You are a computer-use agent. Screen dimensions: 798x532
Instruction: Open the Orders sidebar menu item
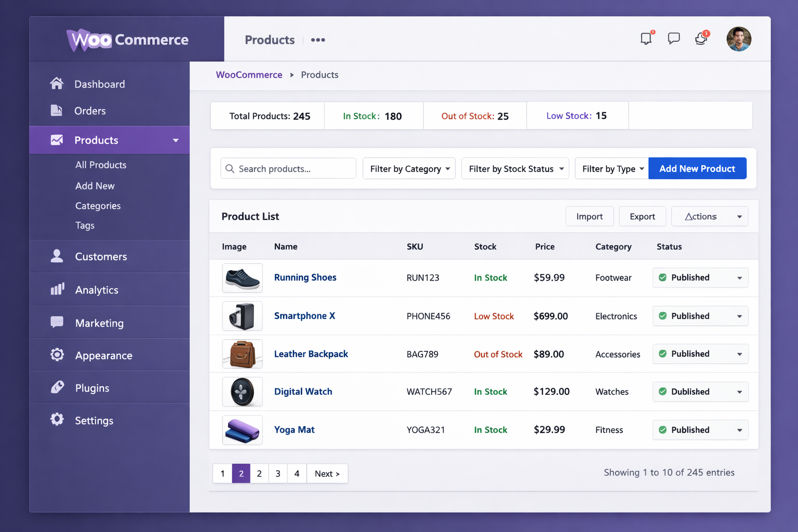coord(90,111)
